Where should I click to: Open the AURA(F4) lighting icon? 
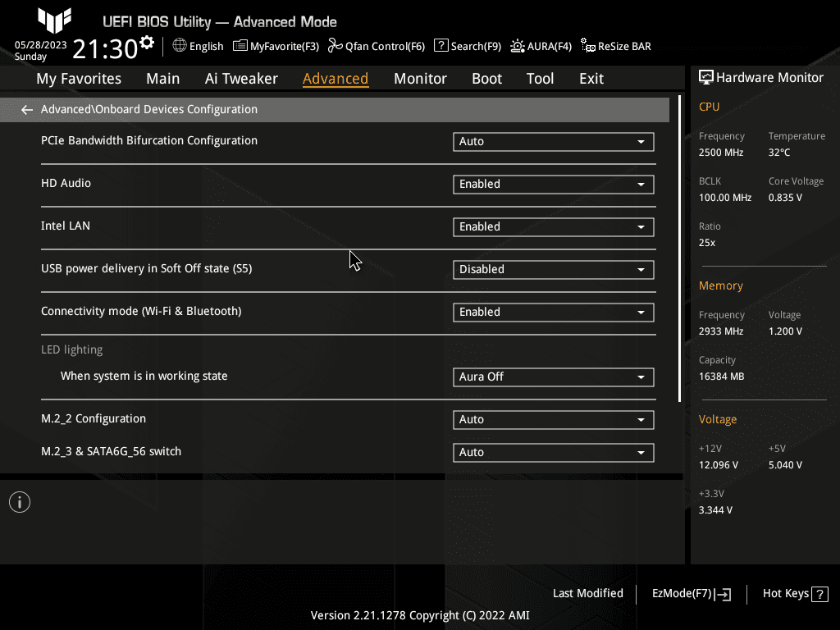coord(518,46)
